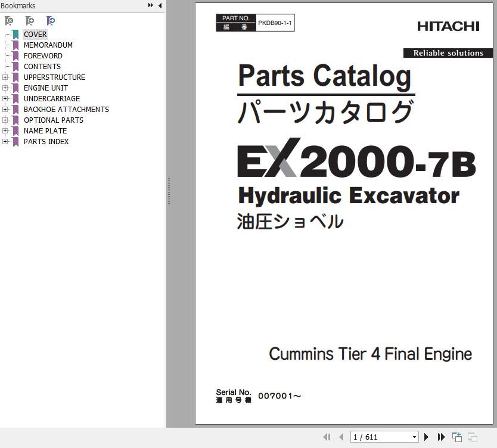The height and width of the screenshot is (448, 497).
Task: Click the FOREWORD bookmark
Action: click(x=43, y=56)
